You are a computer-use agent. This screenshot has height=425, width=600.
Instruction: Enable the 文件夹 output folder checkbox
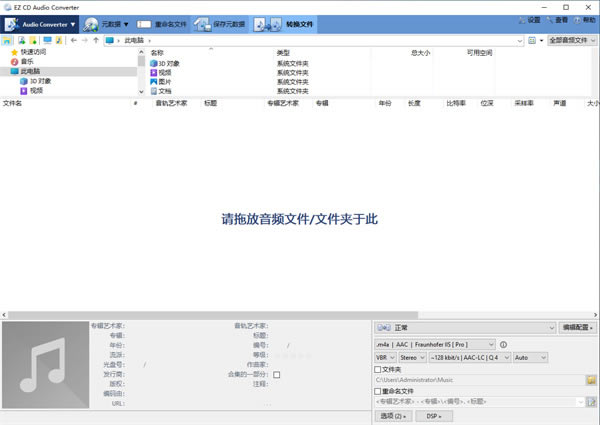pyautogui.click(x=378, y=370)
